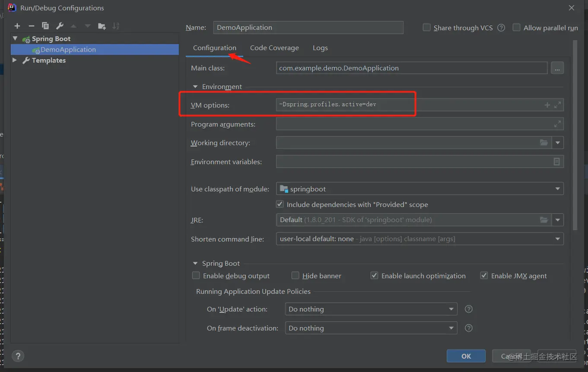Open the Logs tab
Screen dimensions: 588x372
pos(320,48)
